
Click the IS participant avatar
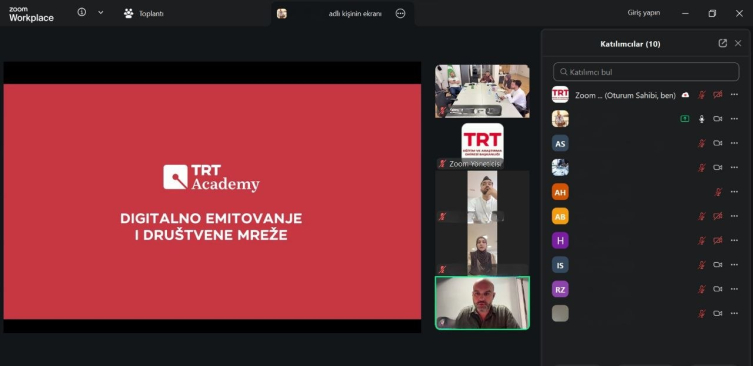coord(560,265)
